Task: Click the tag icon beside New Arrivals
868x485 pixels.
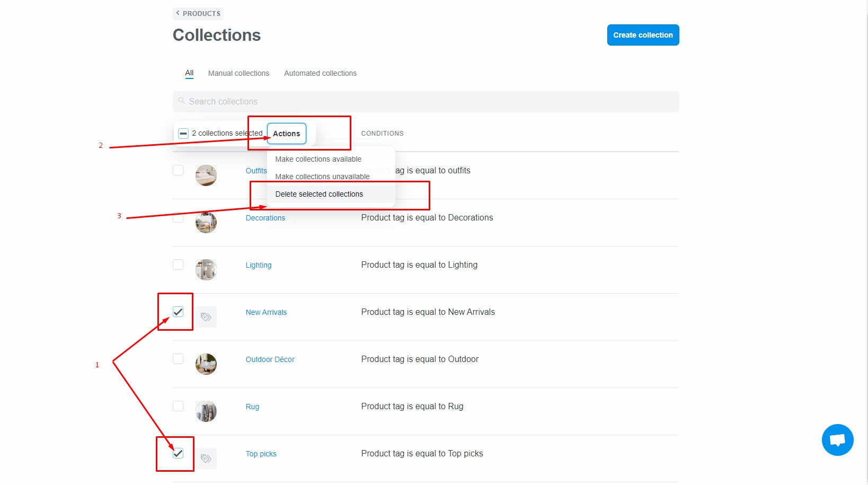Action: [206, 316]
